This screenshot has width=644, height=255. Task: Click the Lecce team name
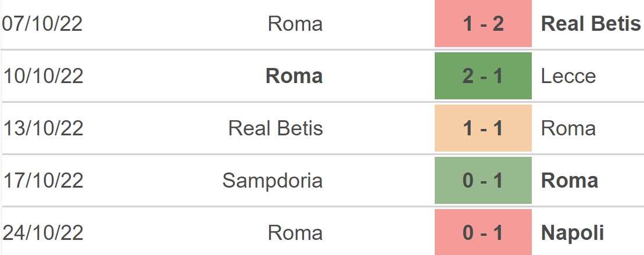pyautogui.click(x=568, y=76)
